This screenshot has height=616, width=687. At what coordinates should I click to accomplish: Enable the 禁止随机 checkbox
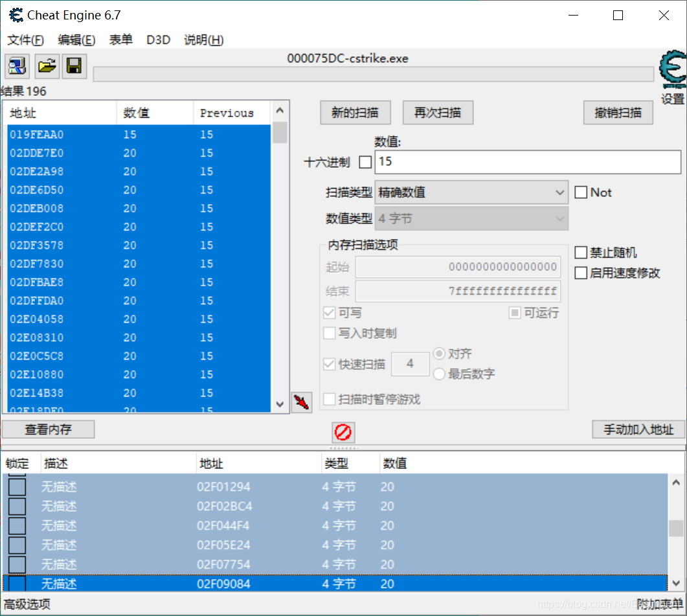pyautogui.click(x=581, y=253)
